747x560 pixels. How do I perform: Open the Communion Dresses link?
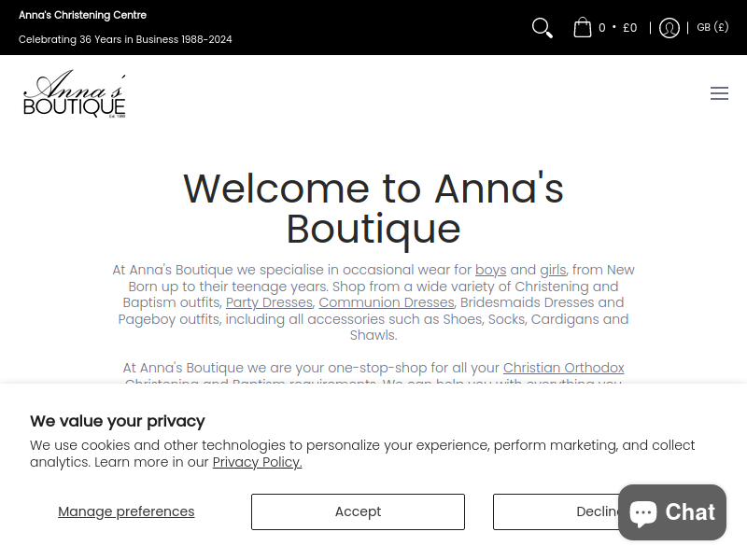(387, 302)
